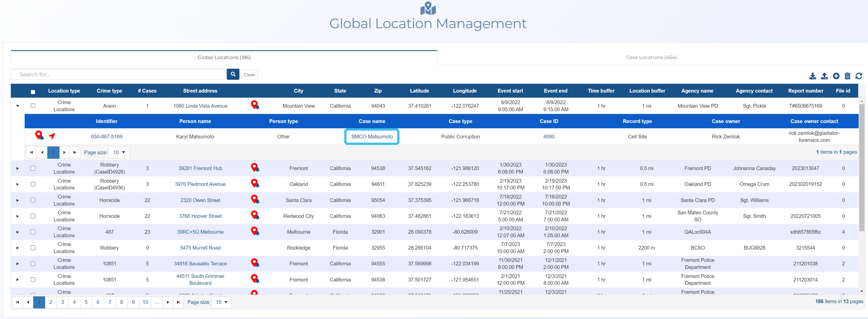Click map pin icon for 39281 Fremont Hub

(x=255, y=167)
